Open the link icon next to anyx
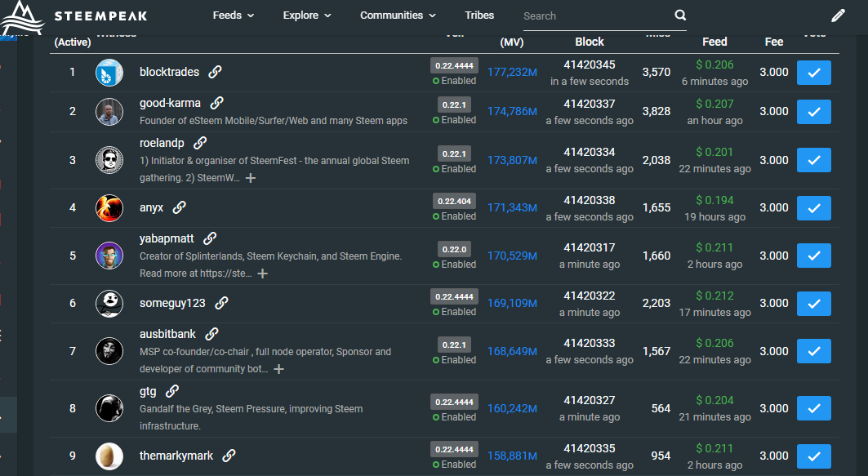Screen dimensions: 868x476 click(179, 207)
